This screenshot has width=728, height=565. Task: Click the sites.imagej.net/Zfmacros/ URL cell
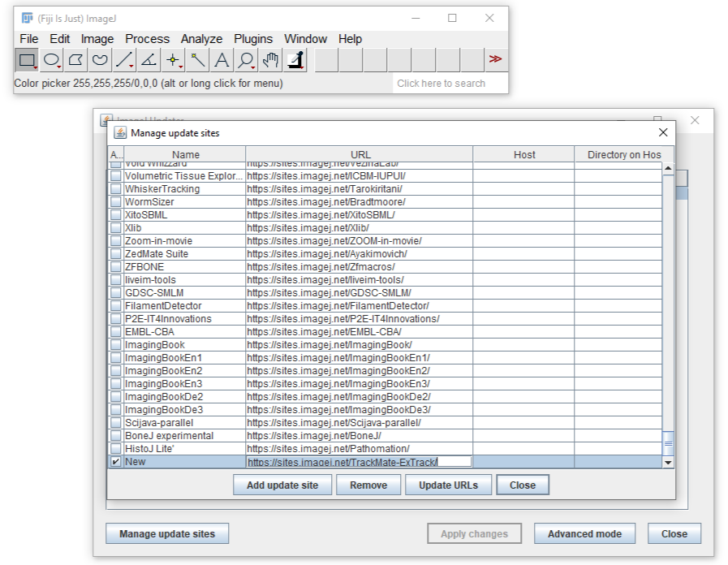360,267
